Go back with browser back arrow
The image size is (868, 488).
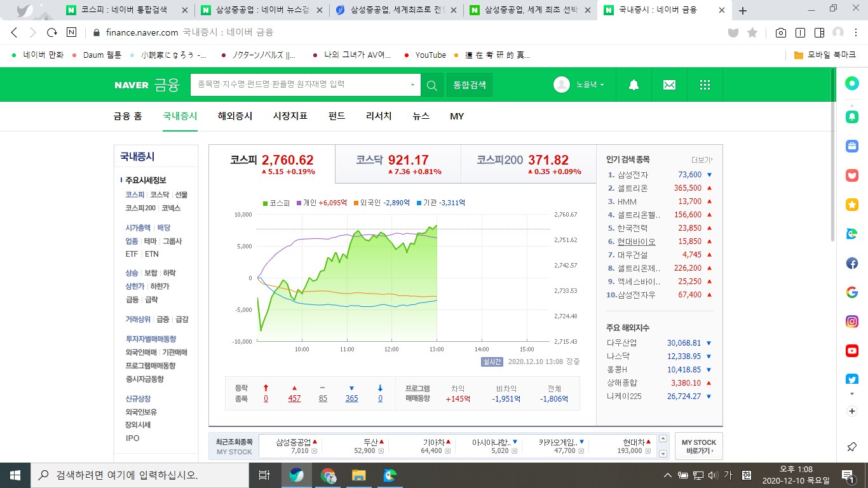point(14,32)
